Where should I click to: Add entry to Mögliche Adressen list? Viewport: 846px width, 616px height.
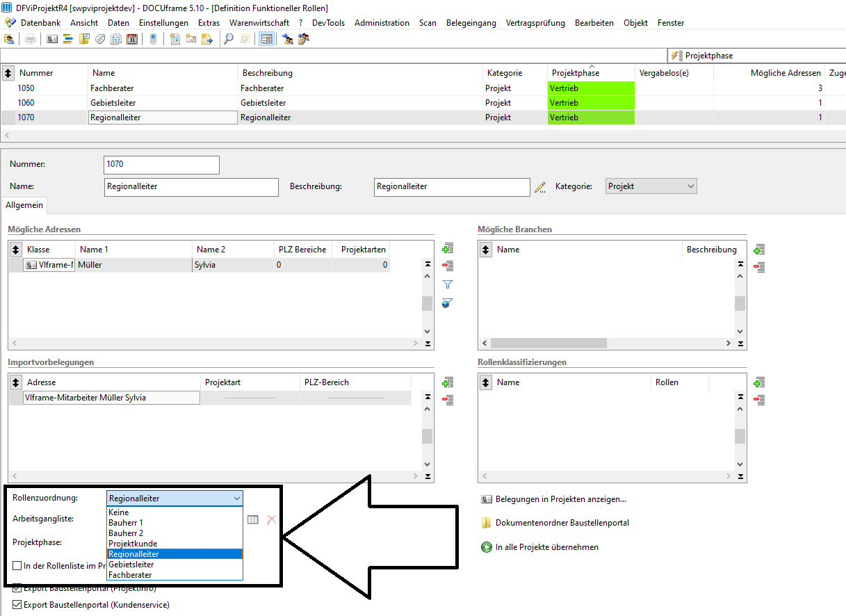[448, 249]
